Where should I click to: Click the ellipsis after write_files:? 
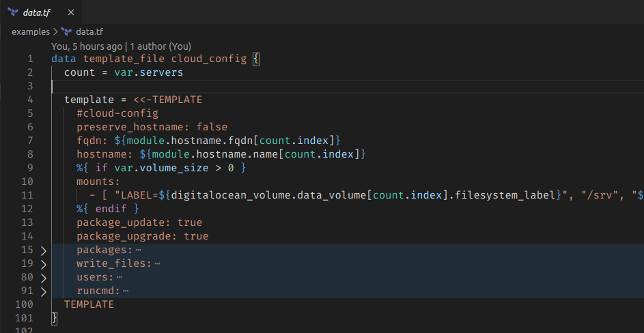pyautogui.click(x=157, y=263)
